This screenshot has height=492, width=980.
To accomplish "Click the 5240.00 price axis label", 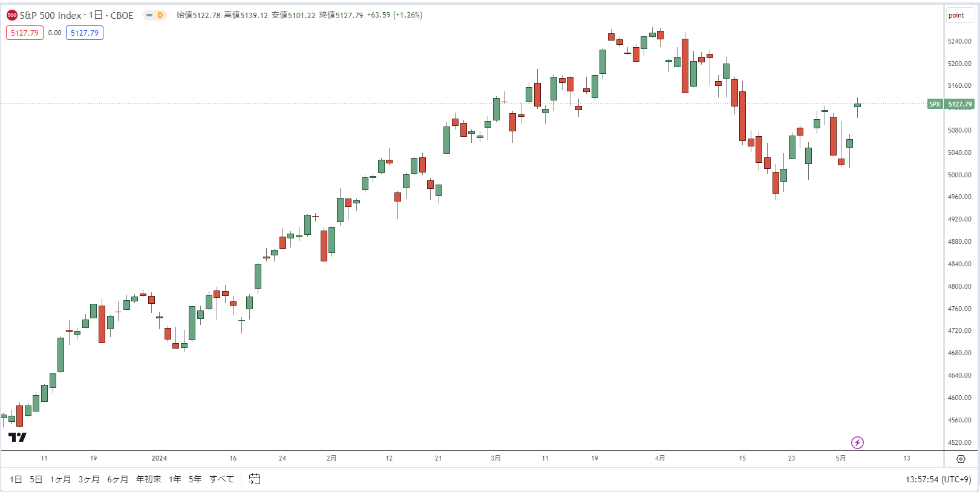I will coord(959,41).
